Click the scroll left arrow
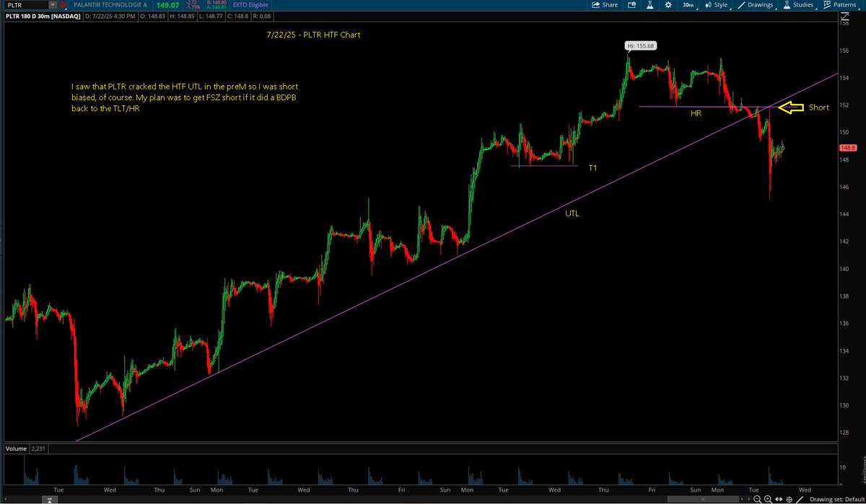Image resolution: width=866 pixels, height=504 pixels. [743, 499]
